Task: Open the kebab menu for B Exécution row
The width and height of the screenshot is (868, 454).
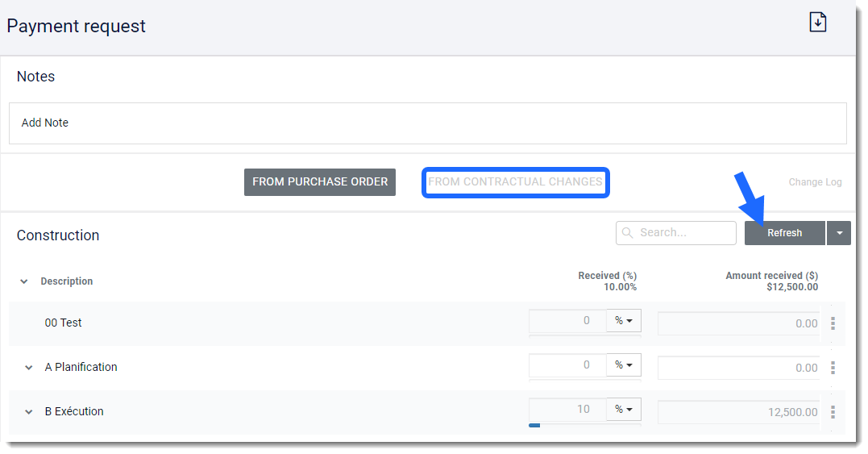Action: (833, 412)
